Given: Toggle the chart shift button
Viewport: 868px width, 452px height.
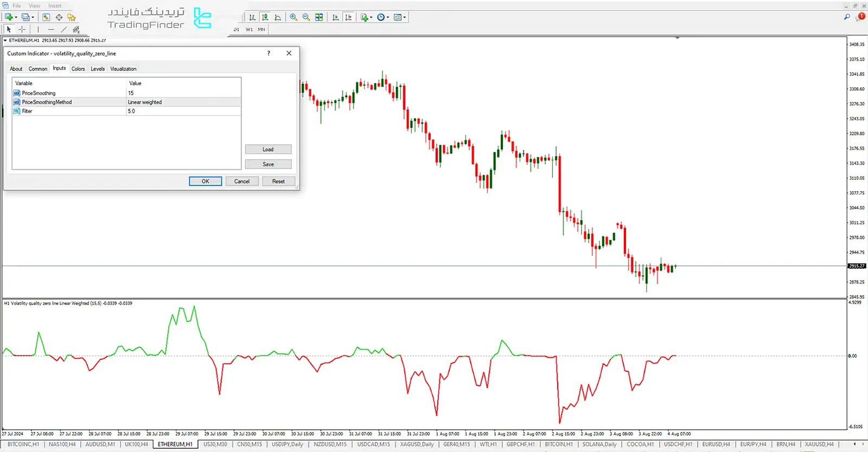Looking at the screenshot, I should coord(348,17).
